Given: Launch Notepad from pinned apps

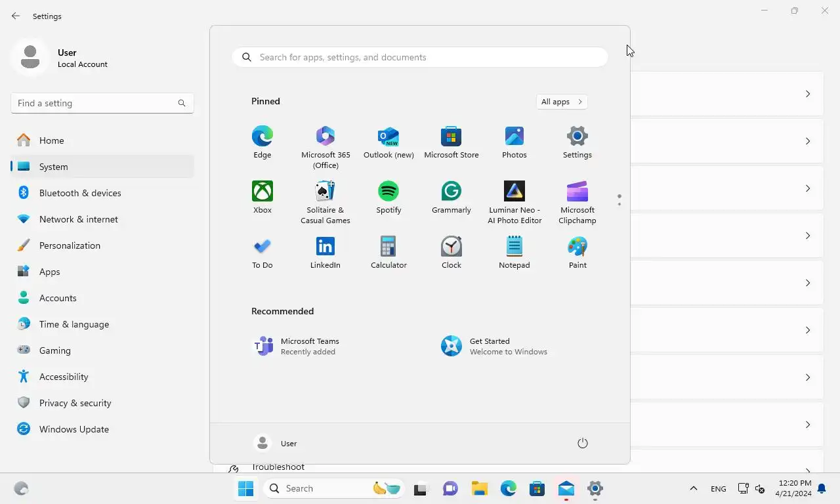Looking at the screenshot, I should pos(514,253).
